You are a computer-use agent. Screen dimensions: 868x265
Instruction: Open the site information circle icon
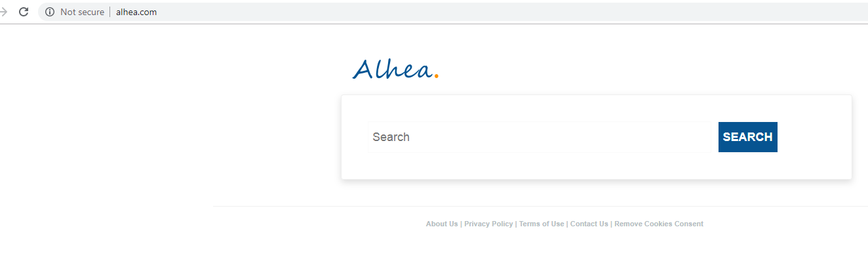[x=50, y=12]
